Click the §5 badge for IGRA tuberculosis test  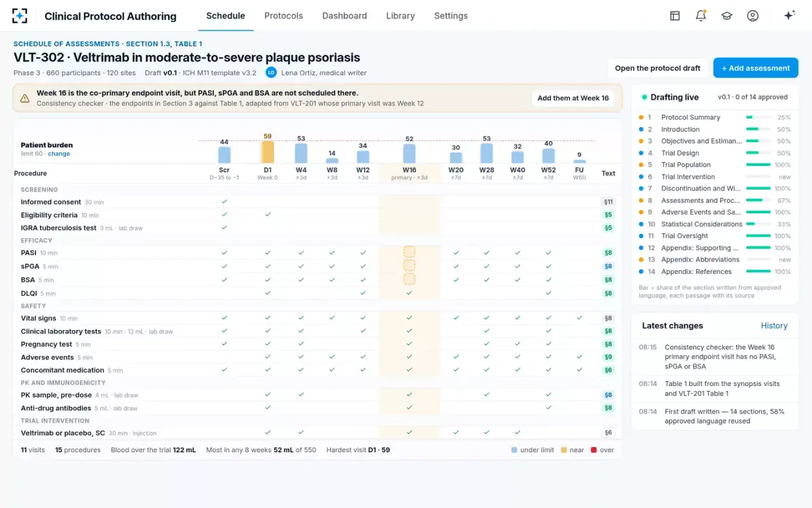(x=608, y=228)
